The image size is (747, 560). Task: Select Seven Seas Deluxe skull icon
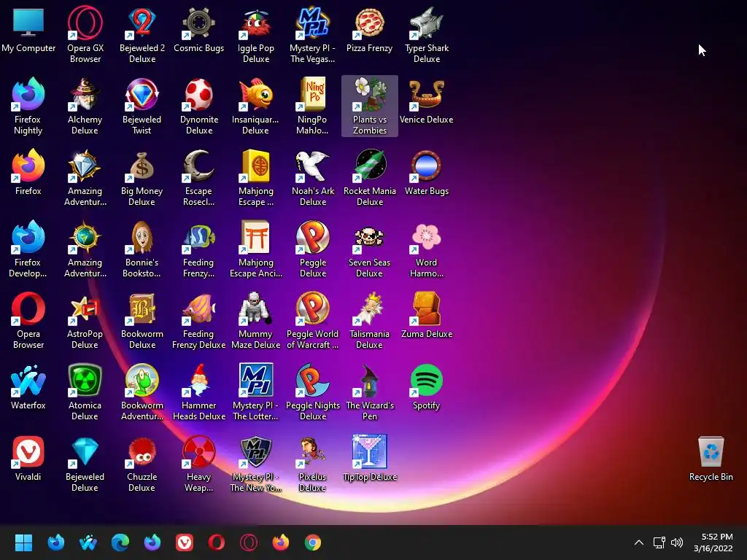tap(369, 249)
